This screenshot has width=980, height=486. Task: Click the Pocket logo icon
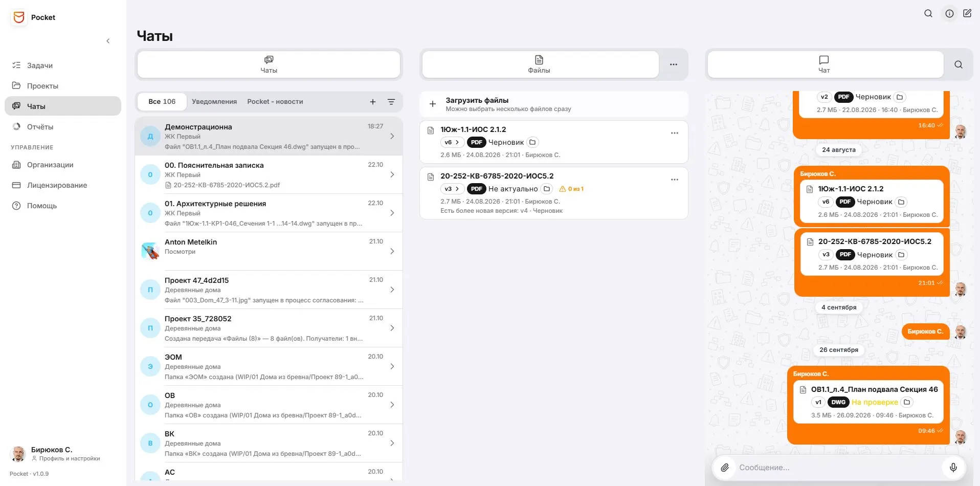19,17
